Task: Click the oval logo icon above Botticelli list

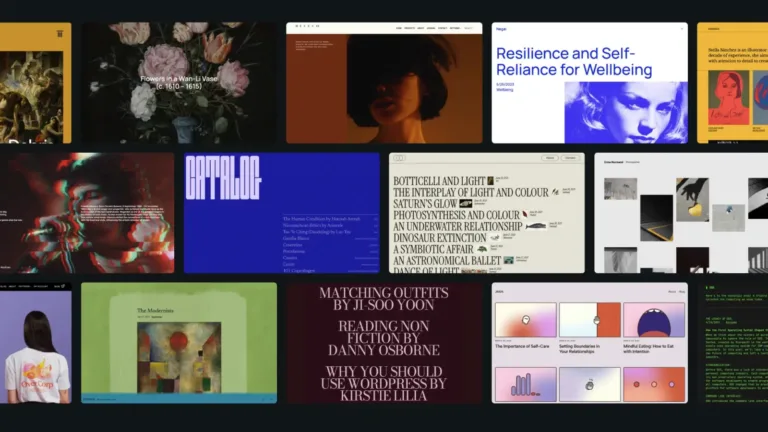Action: pos(399,158)
